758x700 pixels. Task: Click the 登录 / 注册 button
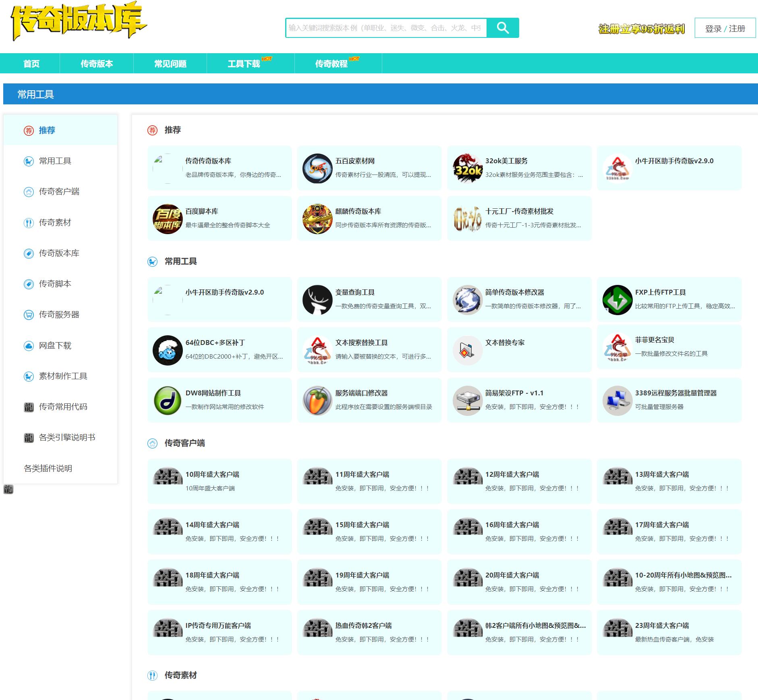(x=725, y=29)
